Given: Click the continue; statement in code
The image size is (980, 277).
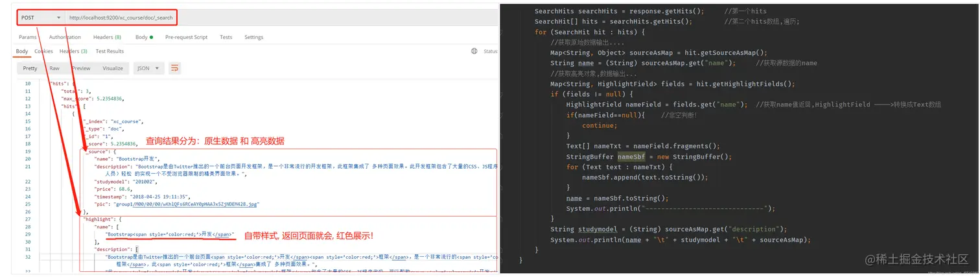Looking at the screenshot, I should click(x=600, y=125).
